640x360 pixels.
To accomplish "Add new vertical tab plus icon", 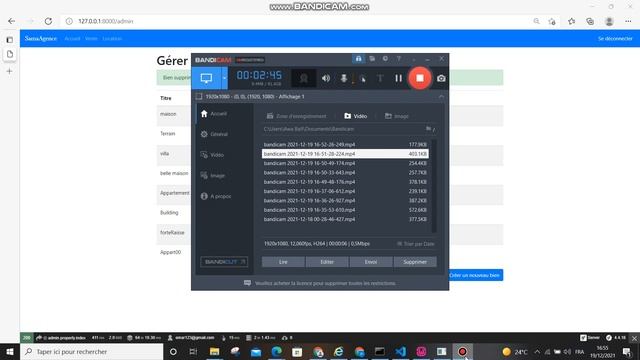I will (x=9, y=71).
